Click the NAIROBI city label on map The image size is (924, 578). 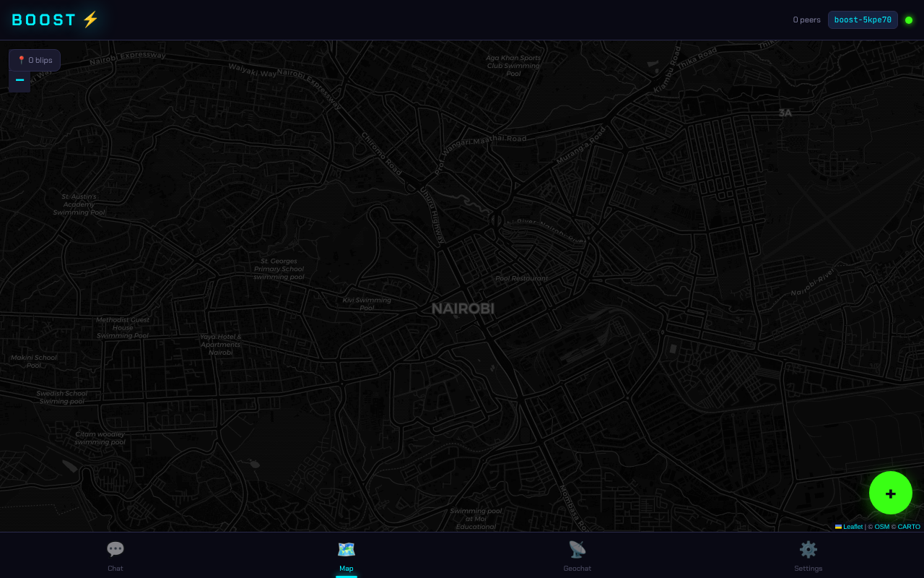pyautogui.click(x=463, y=309)
